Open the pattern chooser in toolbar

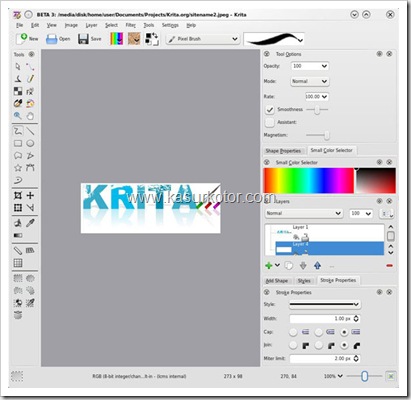point(134,39)
